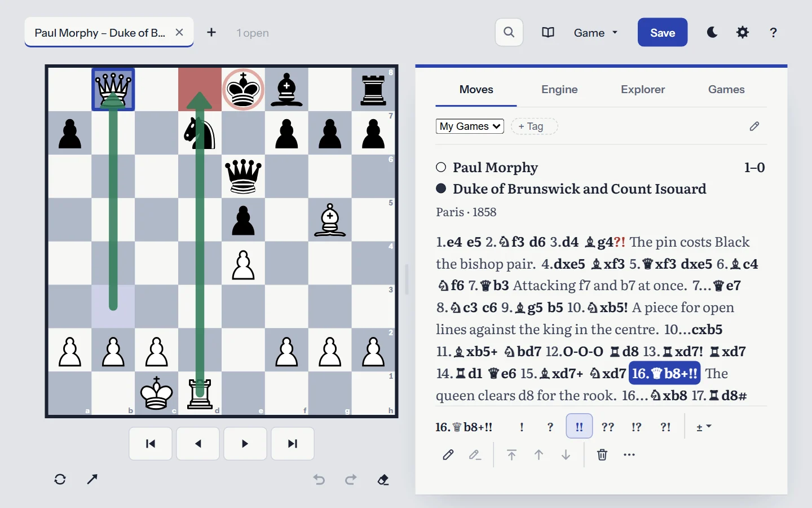Move variation up one level
812x508 pixels.
(x=539, y=455)
